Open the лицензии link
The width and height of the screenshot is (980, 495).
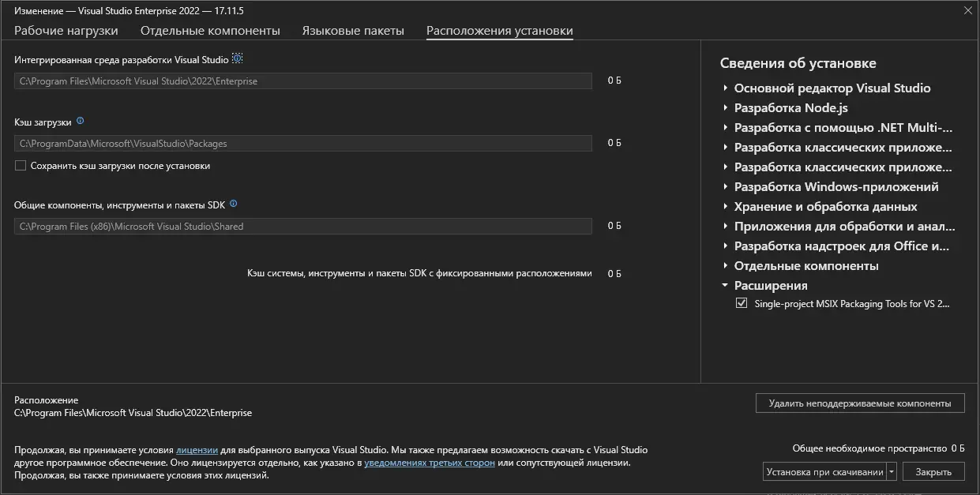[197, 450]
